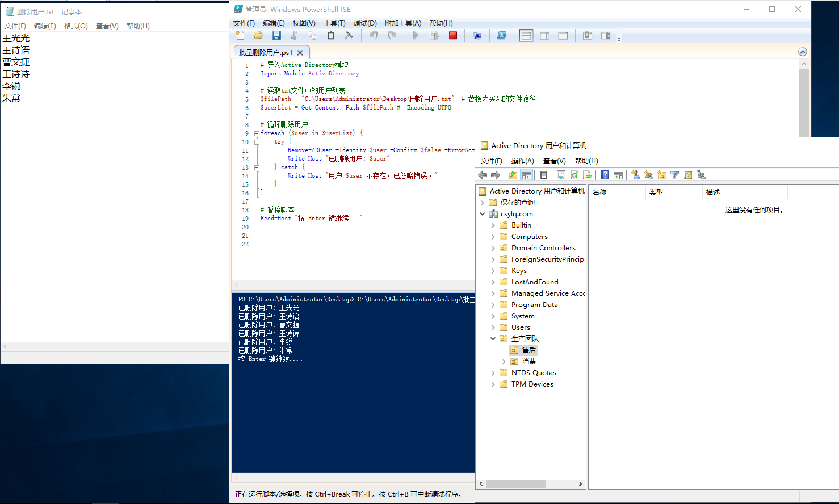This screenshot has width=839, height=504.
Task: Collapse the csylq.com domain node
Action: pos(483,214)
